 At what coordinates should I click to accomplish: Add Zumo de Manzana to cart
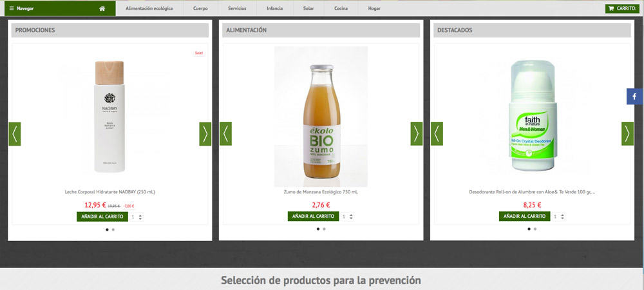pos(314,216)
